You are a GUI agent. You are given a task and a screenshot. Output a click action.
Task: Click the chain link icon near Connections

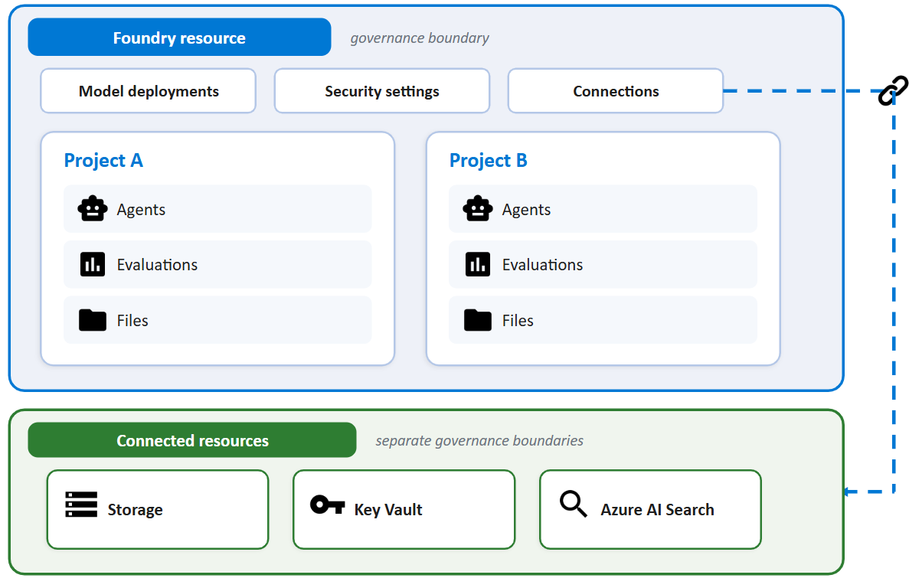[894, 90]
